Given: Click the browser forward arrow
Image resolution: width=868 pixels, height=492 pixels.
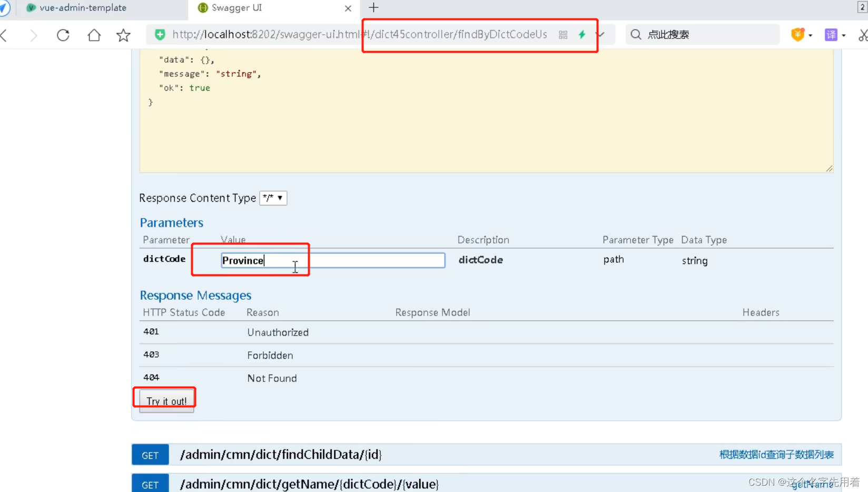Looking at the screenshot, I should point(33,35).
